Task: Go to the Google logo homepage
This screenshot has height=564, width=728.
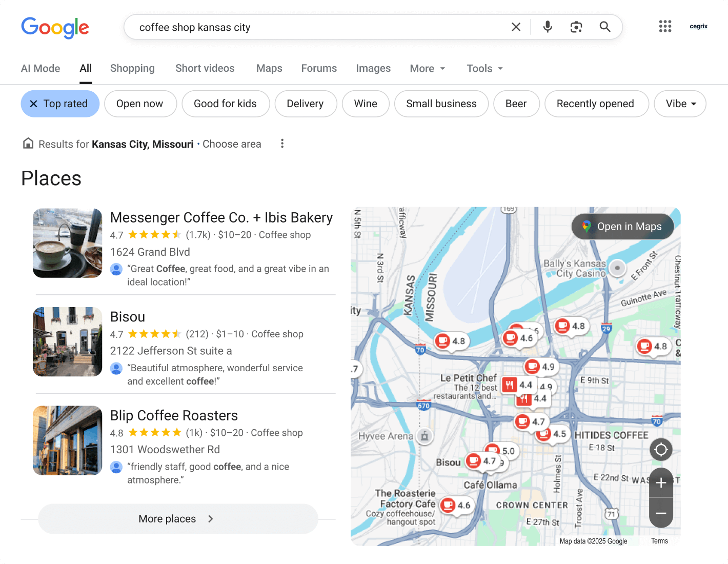Action: tap(55, 28)
